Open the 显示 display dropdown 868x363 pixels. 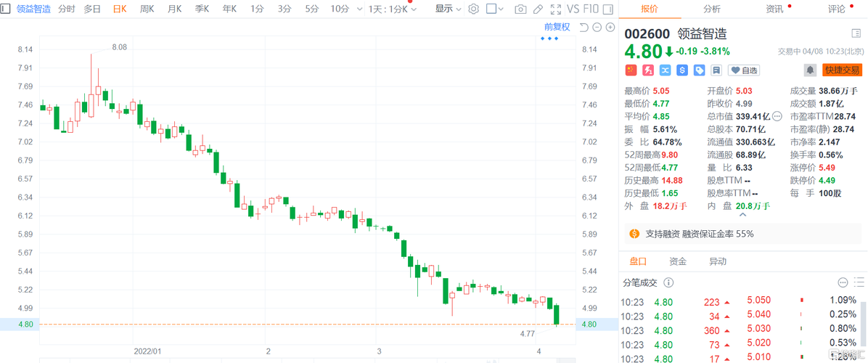(448, 9)
